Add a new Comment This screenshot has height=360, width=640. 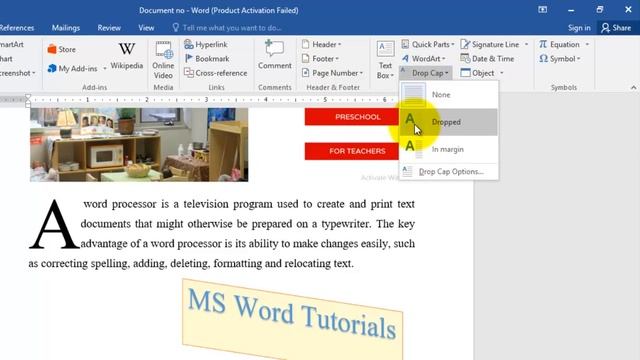(x=275, y=55)
